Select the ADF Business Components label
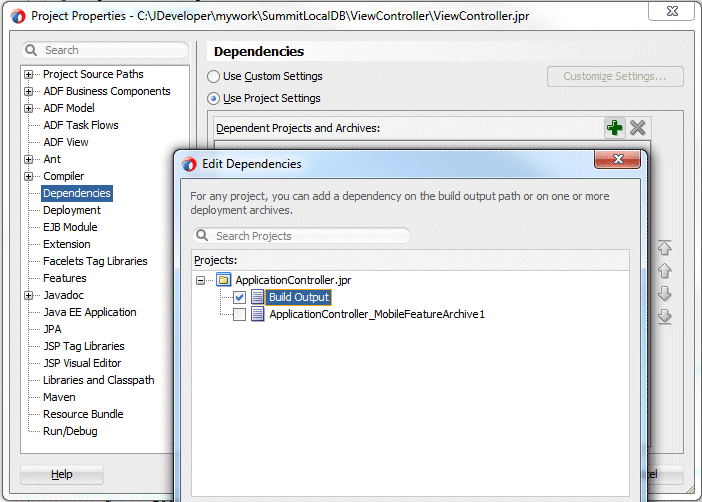Image resolution: width=702 pixels, height=502 pixels. point(107,91)
